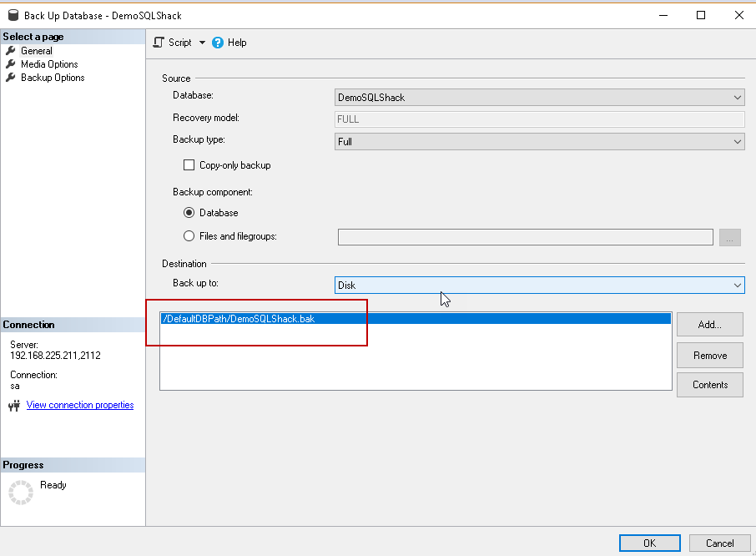The height and width of the screenshot is (556, 756).
Task: Click the ellipsis browse button for filegroups
Action: (730, 237)
